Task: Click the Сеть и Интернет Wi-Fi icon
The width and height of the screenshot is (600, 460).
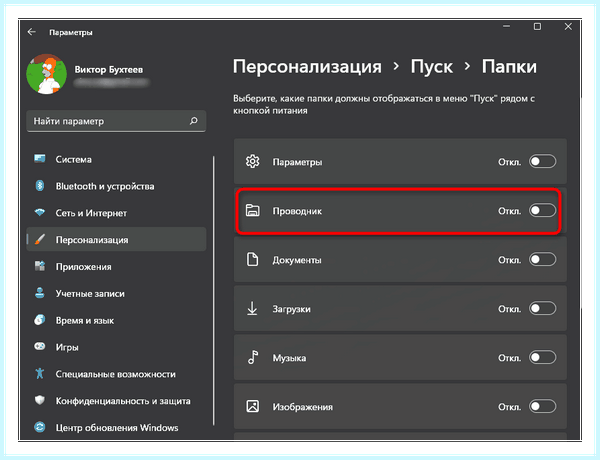Action: tap(40, 212)
